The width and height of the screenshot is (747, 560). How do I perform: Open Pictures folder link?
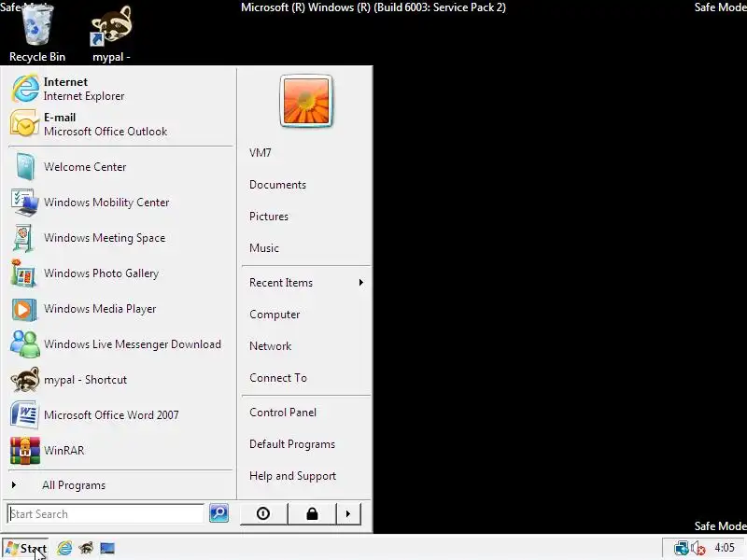[x=269, y=217]
